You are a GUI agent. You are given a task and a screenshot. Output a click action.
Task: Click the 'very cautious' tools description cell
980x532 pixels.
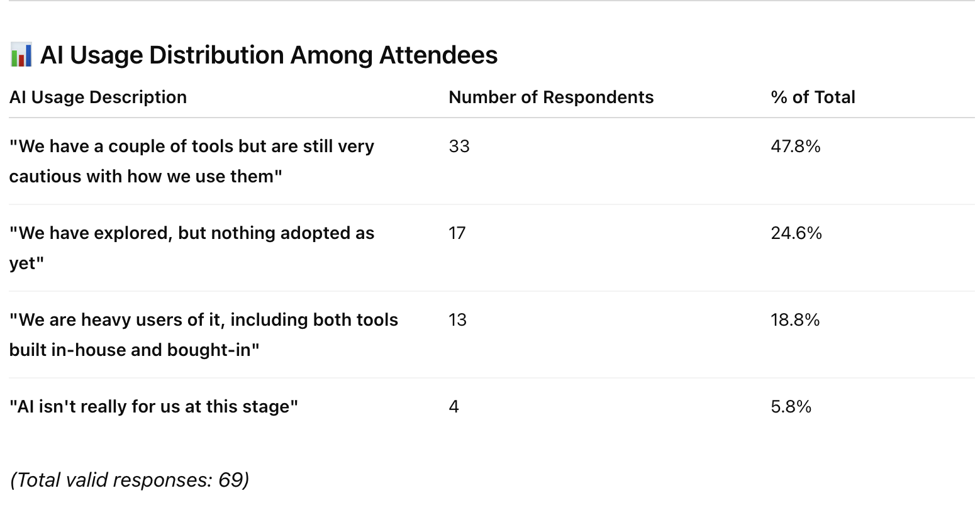(x=192, y=162)
